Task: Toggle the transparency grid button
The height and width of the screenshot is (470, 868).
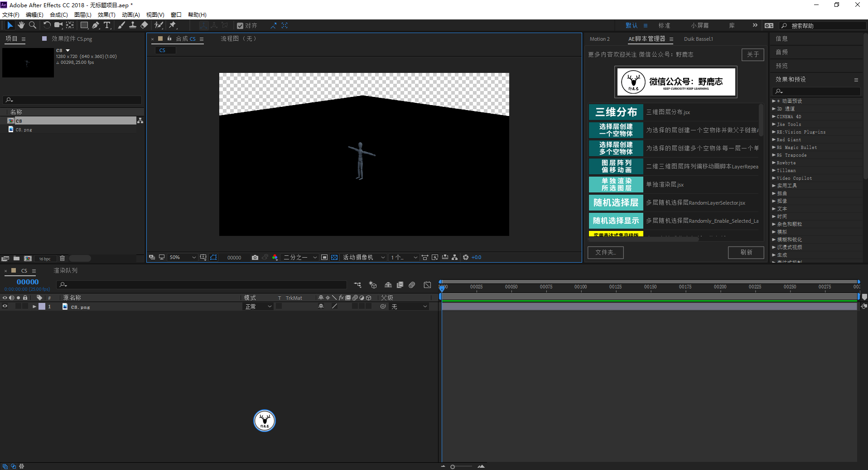Action: (x=334, y=257)
